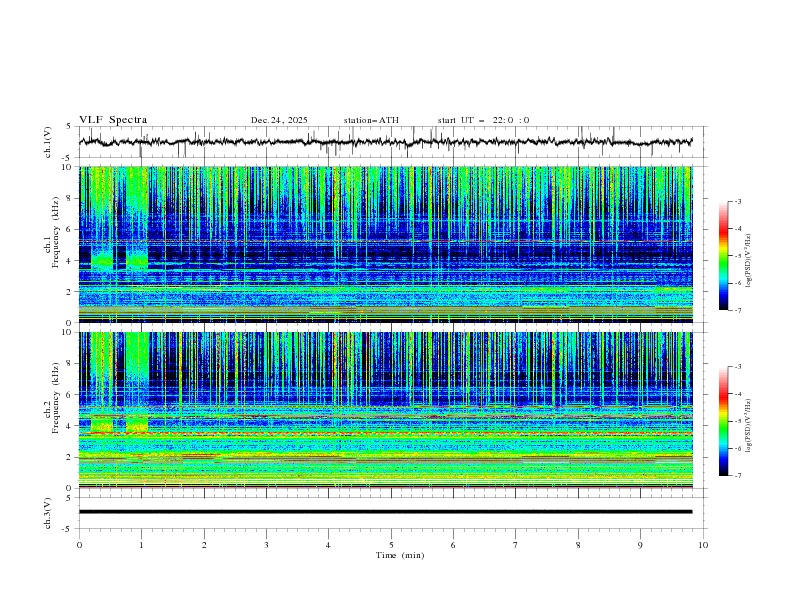
Task: Click the time axis tick label '8'
Action: pos(578,545)
